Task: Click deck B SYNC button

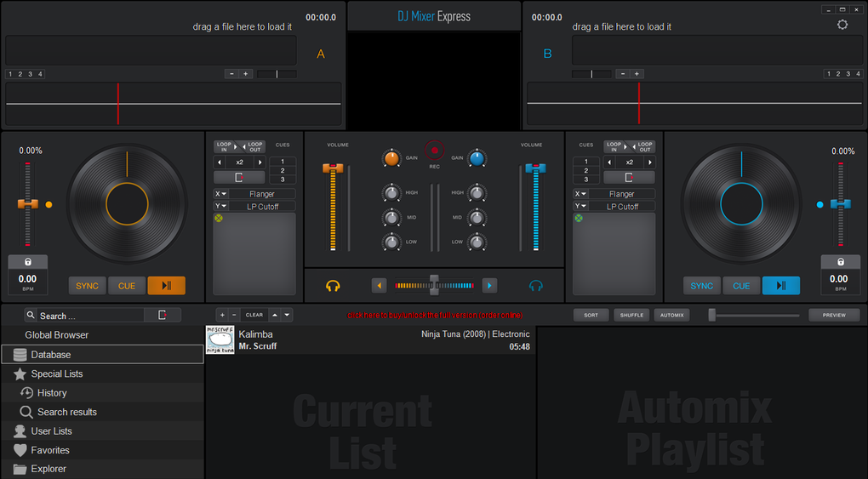Action: point(702,286)
